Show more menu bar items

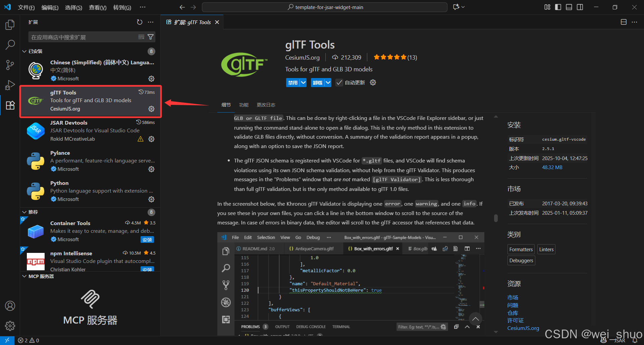tap(143, 7)
